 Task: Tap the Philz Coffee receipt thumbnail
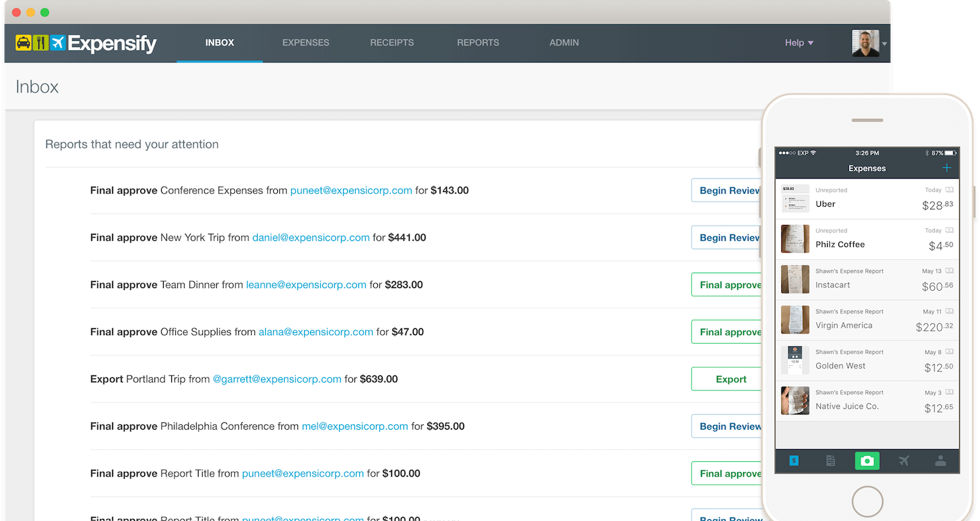(795, 239)
